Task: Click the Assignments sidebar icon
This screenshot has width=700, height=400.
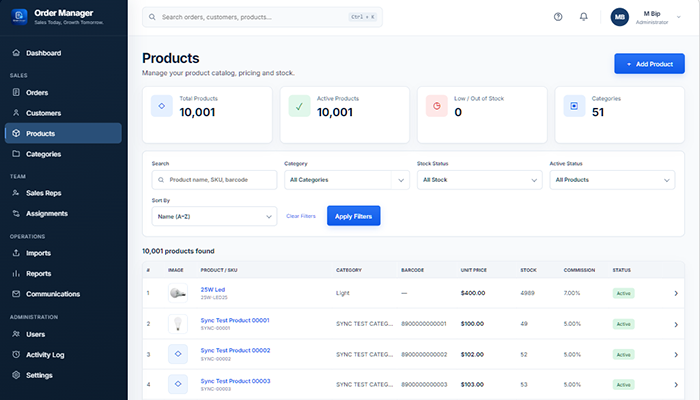Action: (x=16, y=213)
